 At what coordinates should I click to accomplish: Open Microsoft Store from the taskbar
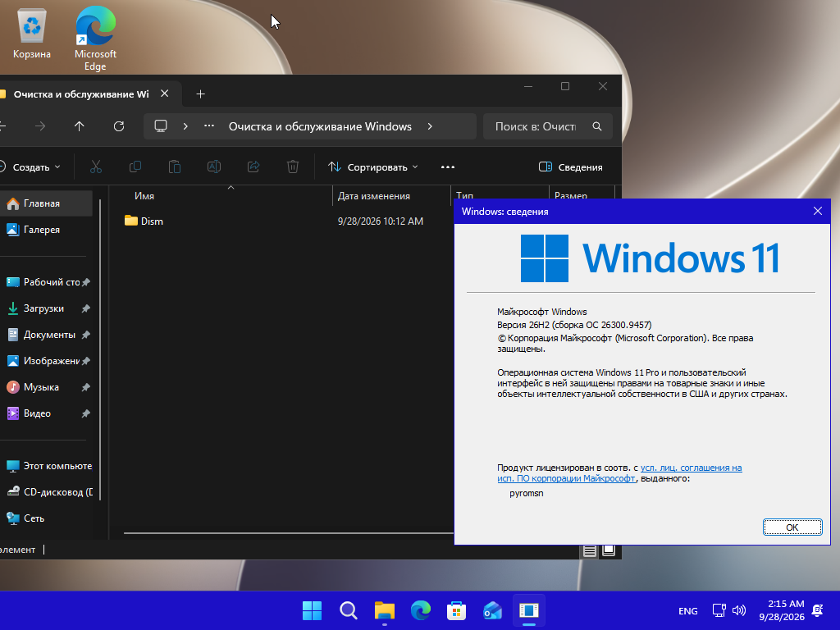(x=456, y=610)
